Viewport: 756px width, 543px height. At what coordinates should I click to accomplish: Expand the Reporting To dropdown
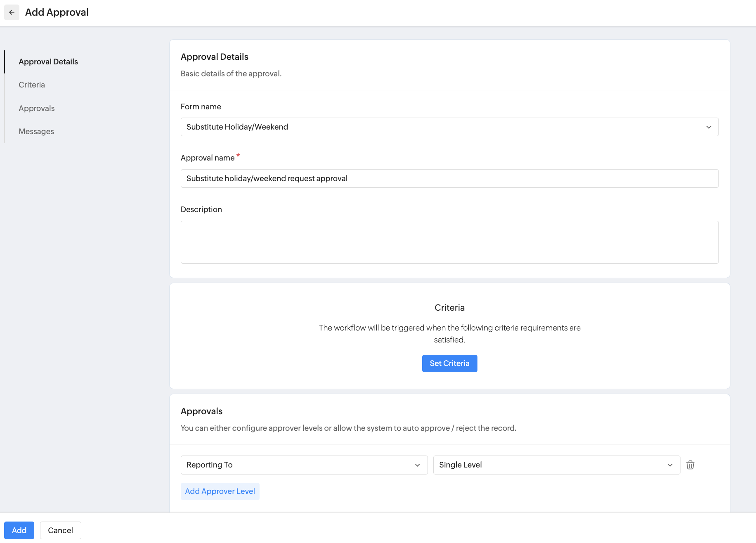[x=304, y=465]
